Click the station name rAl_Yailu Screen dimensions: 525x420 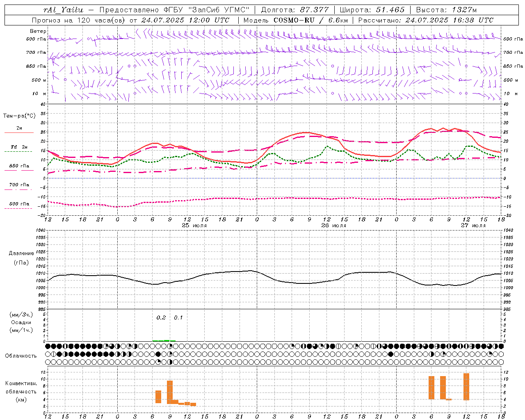(63, 10)
